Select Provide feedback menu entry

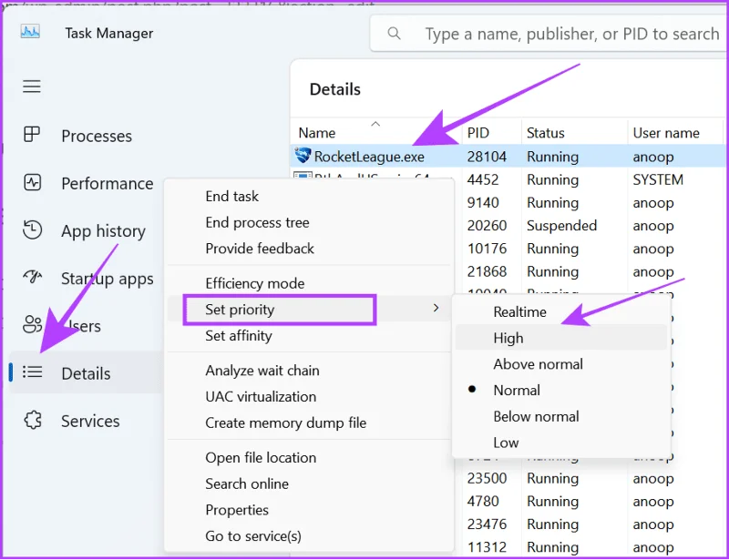click(260, 249)
